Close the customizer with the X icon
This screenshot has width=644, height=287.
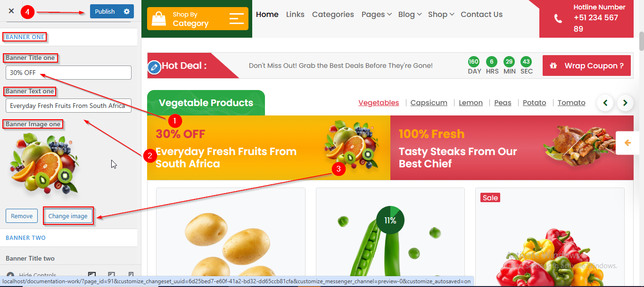[x=11, y=11]
